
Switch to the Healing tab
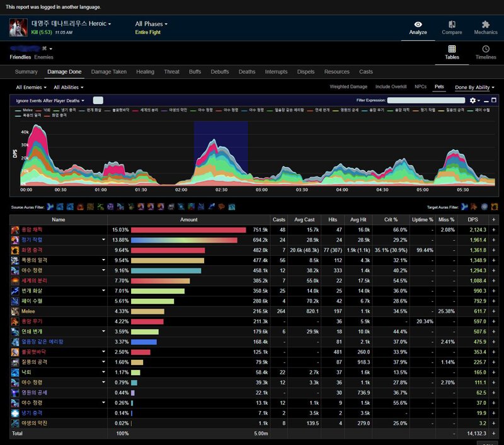tap(145, 72)
